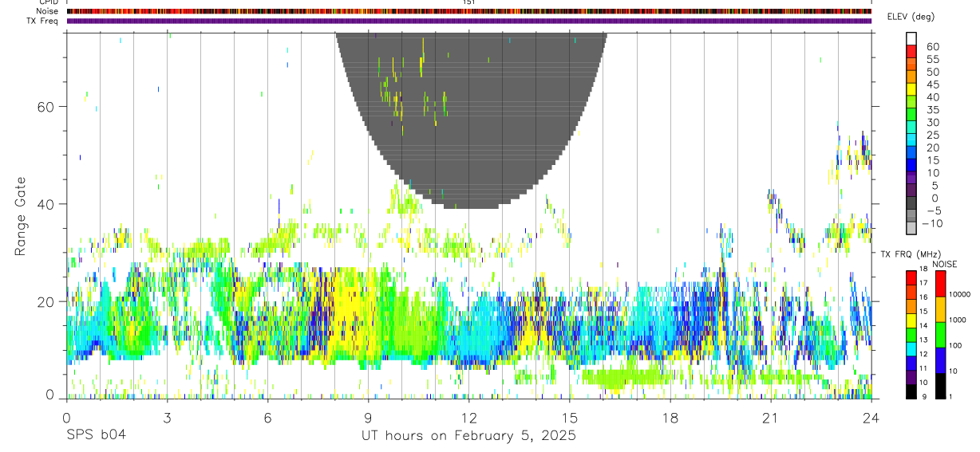Image resolution: width=980 pixels, height=452 pixels.
Task: Click the 40 tick label on Range Gate axis
Action: [45, 204]
